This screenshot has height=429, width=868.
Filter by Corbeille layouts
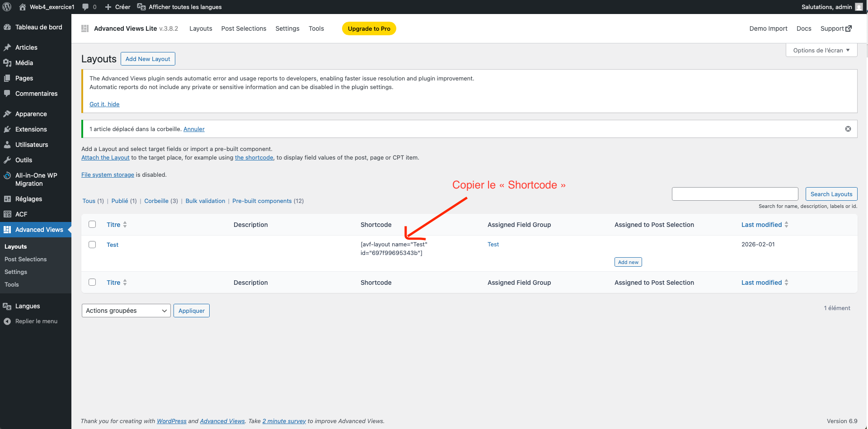pos(156,201)
